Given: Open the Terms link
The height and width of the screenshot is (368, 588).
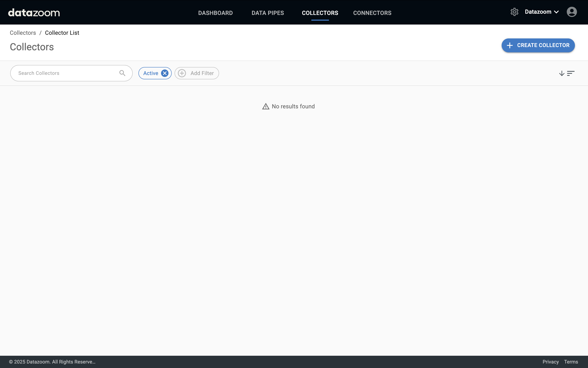Looking at the screenshot, I should (x=571, y=362).
